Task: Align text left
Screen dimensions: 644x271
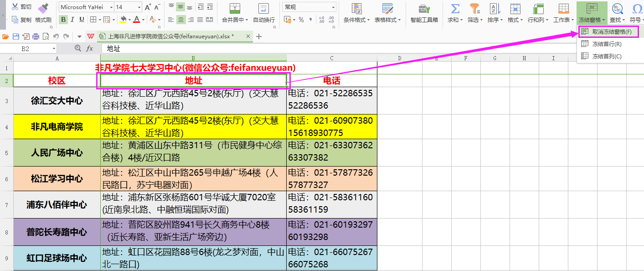Action: coord(171,20)
